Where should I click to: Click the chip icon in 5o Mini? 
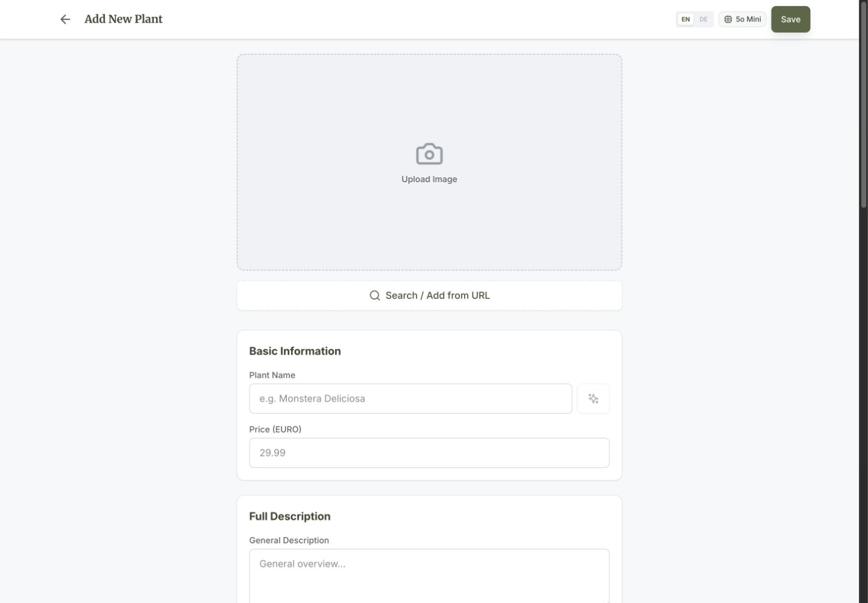coord(728,19)
